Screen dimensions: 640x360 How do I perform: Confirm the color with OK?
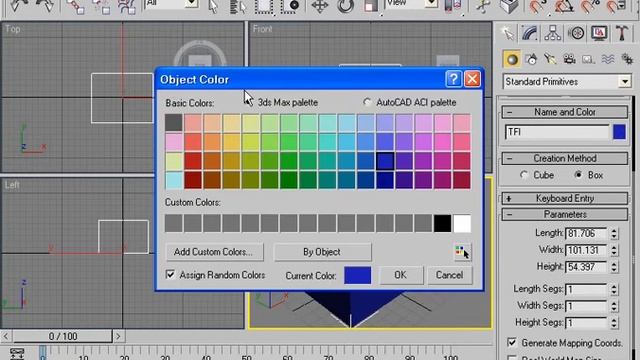(x=400, y=275)
